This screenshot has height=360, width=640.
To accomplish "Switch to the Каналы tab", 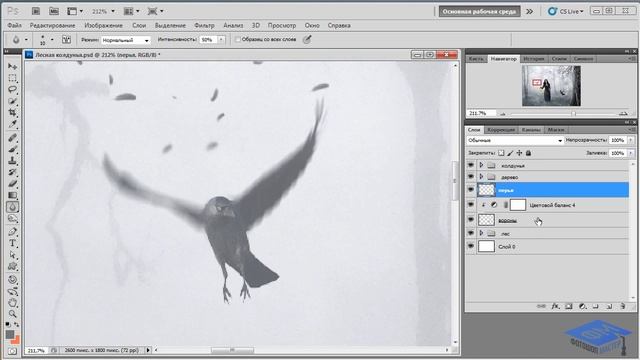I will point(531,130).
